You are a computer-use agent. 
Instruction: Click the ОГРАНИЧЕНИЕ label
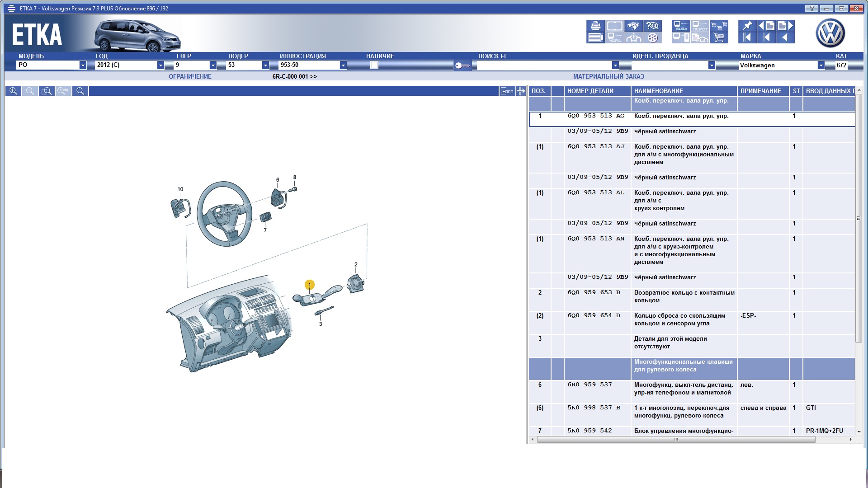pyautogui.click(x=190, y=77)
